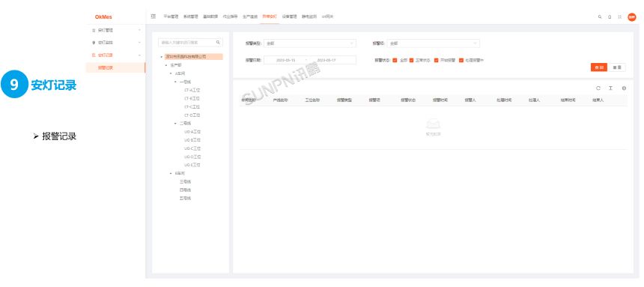Select the CT-A工位 tree node
The height and width of the screenshot is (287, 644).
[192, 90]
